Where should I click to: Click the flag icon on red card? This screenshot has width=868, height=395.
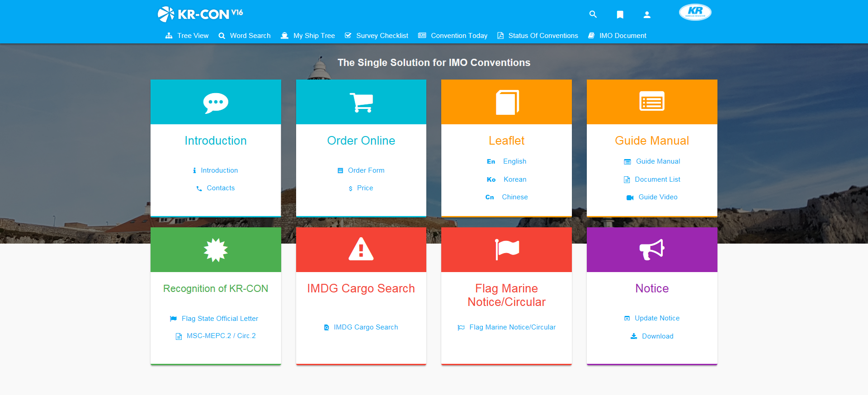coord(506,249)
